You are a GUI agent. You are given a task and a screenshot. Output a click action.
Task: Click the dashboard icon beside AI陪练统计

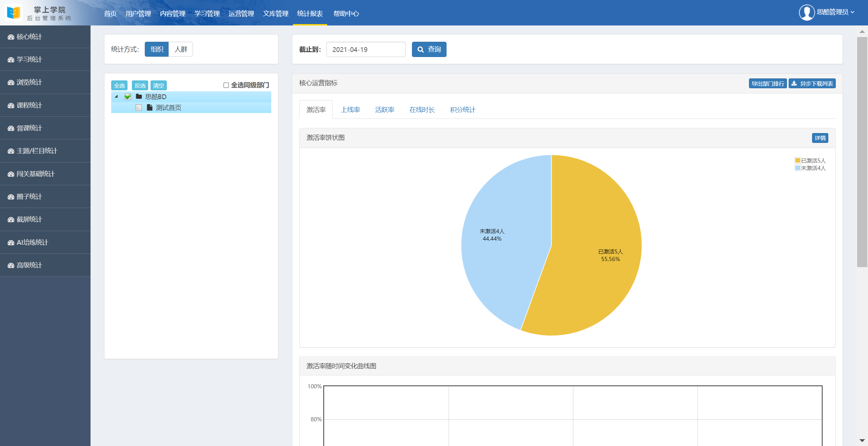coord(11,243)
